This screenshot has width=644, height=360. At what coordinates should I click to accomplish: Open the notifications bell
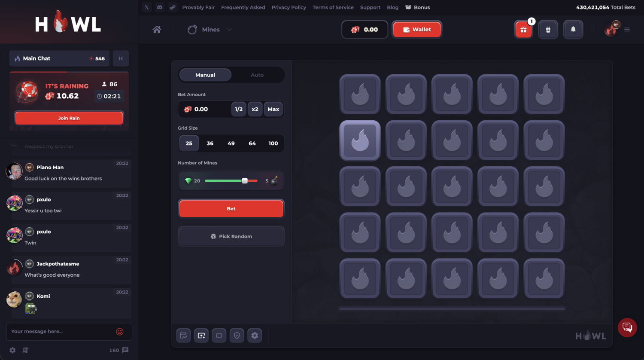[x=573, y=30]
